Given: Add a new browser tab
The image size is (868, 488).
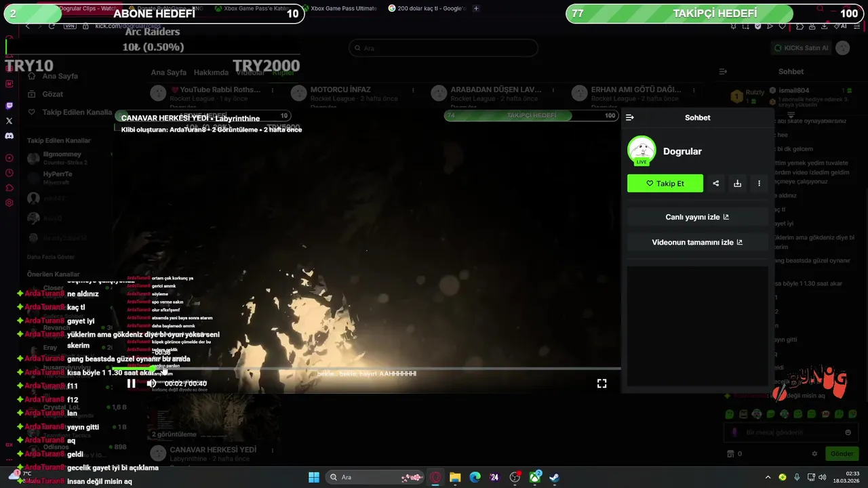Looking at the screenshot, I should coord(476,8).
